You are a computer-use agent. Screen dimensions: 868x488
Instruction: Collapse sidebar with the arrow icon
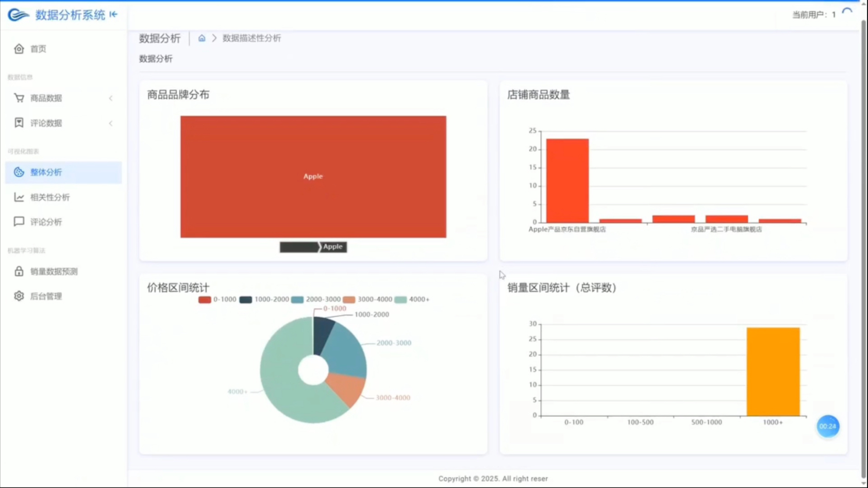(113, 14)
